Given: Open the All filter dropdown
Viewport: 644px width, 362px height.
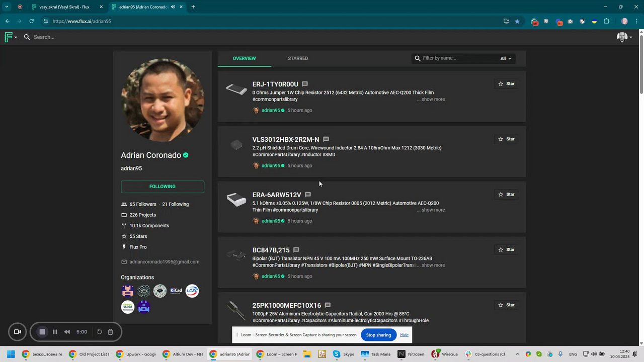Looking at the screenshot, I should pos(506,58).
